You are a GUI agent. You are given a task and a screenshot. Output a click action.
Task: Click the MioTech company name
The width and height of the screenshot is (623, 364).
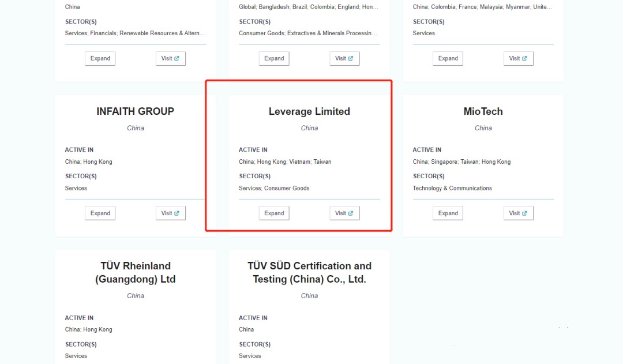[x=483, y=111]
